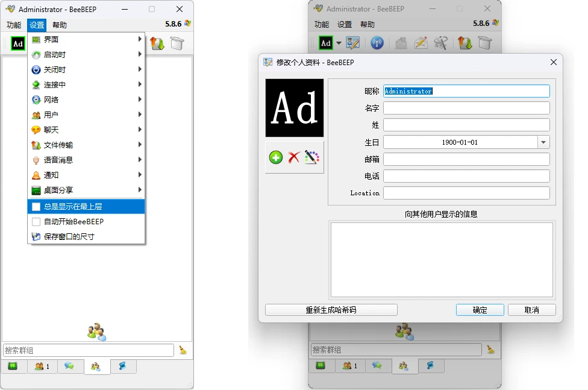Expand the 文件传输 submenu
The width and height of the screenshot is (588, 390).
(86, 145)
